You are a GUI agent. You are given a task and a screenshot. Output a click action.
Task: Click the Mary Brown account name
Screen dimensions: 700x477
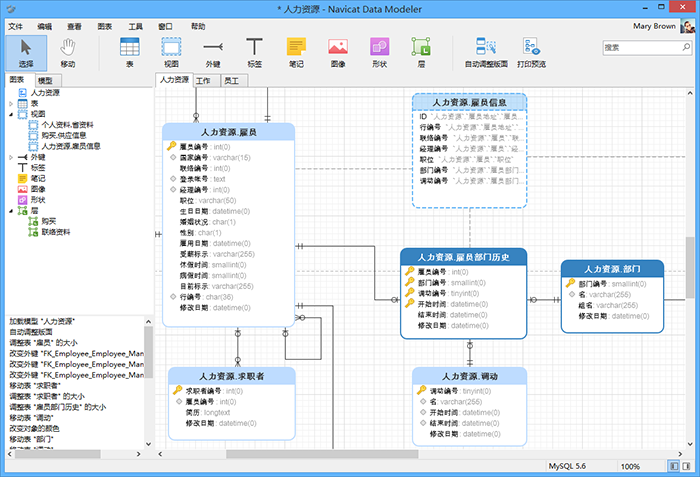pos(654,26)
